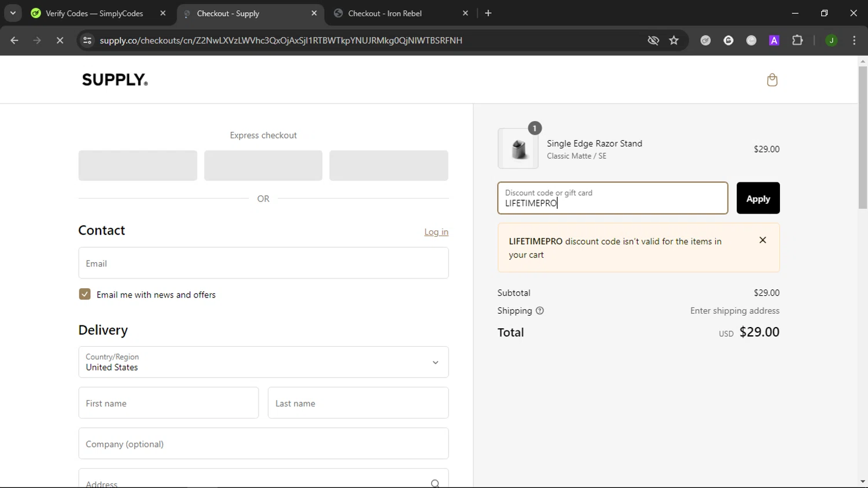Focus the Last name field
Image resolution: width=868 pixels, height=488 pixels.
tap(358, 403)
